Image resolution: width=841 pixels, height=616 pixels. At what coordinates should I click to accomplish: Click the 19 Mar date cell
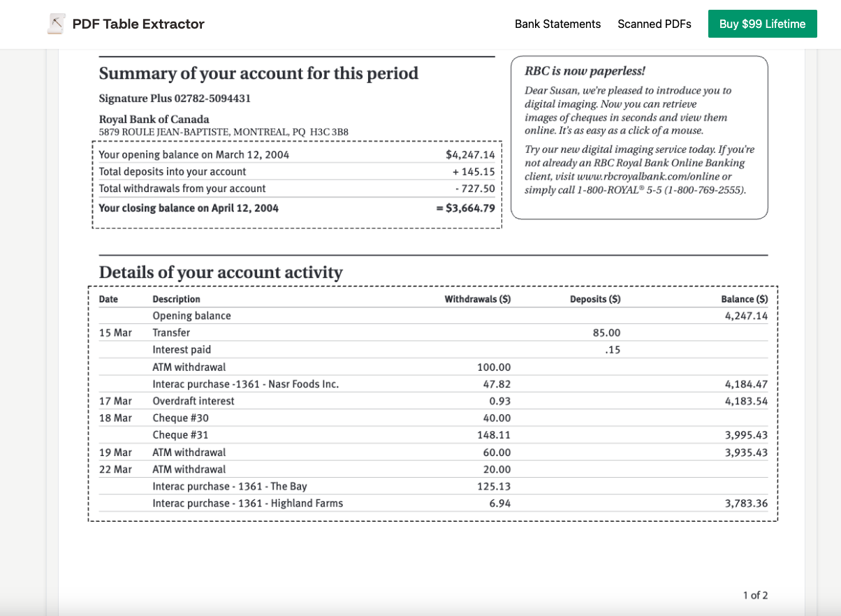[x=115, y=453]
